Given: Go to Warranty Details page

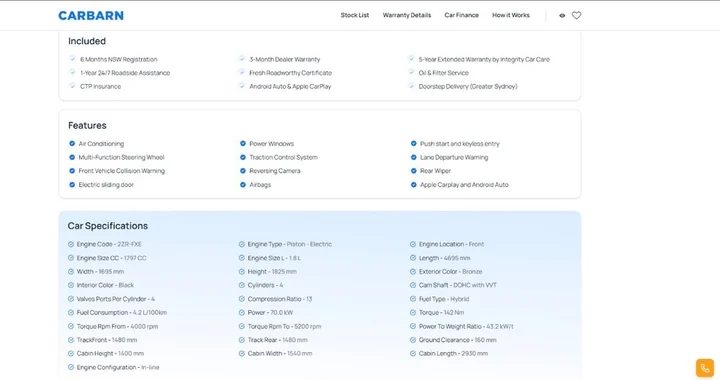Looking at the screenshot, I should [x=407, y=15].
